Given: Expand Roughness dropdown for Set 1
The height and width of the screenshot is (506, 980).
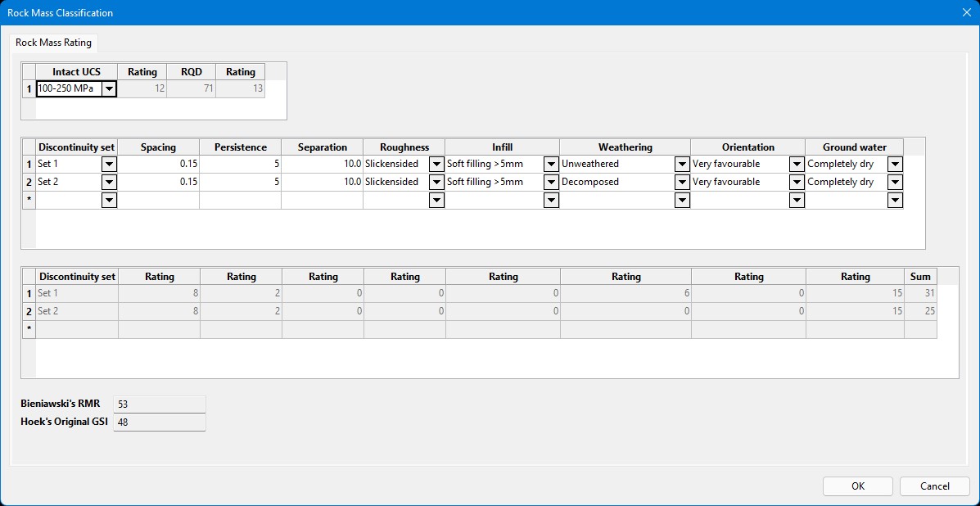Looking at the screenshot, I should click(436, 164).
